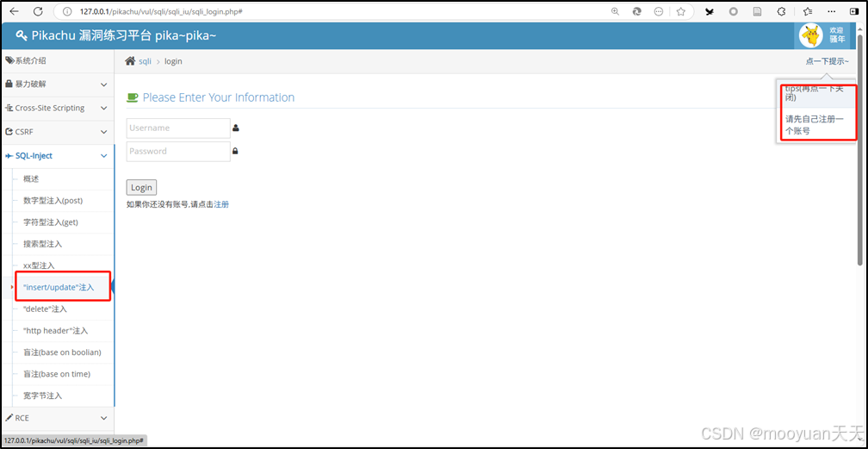Screen dimensions: 868x449
Task: Open the browser more-options ellipsis menu
Action: coord(832,11)
